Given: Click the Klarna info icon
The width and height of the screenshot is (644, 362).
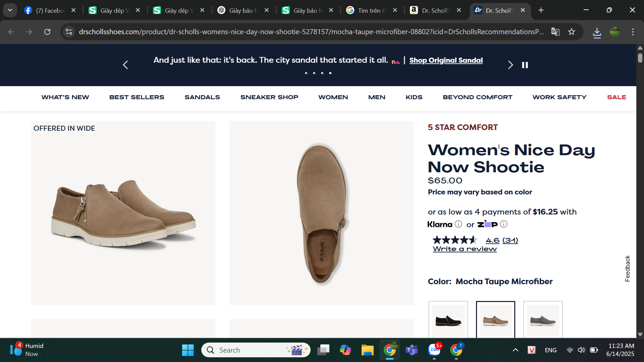Looking at the screenshot, I should coord(458,224).
